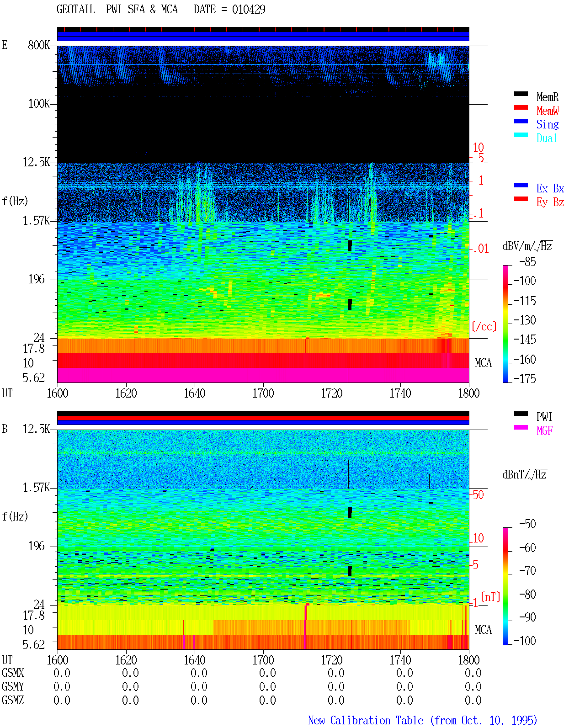Click the f(Hz) axis label on B panel

[15, 516]
